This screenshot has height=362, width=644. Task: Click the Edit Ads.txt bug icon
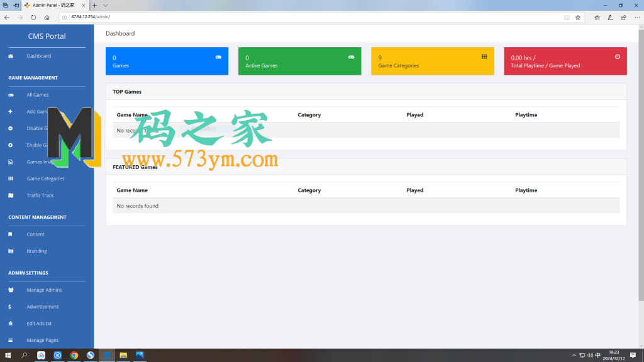(x=10, y=323)
